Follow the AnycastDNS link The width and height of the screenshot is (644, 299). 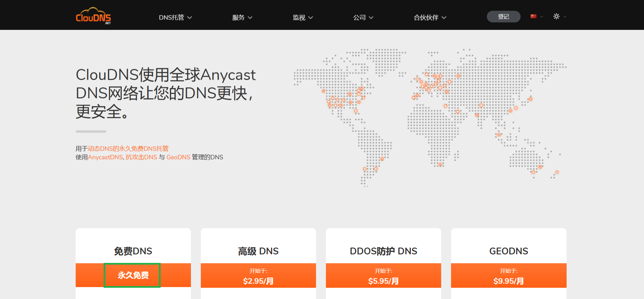click(105, 157)
